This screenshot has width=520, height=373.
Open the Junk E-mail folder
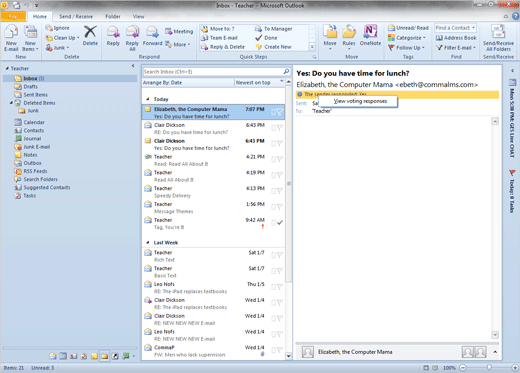[37, 147]
